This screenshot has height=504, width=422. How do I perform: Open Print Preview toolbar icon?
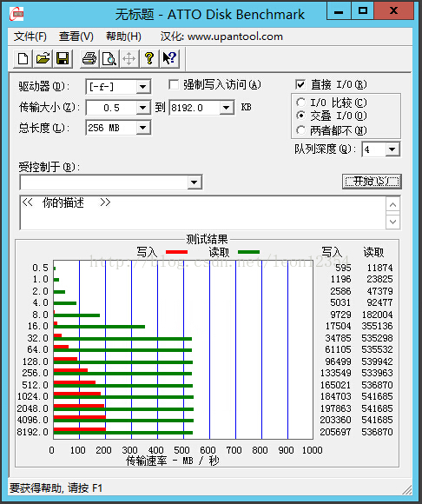point(109,58)
